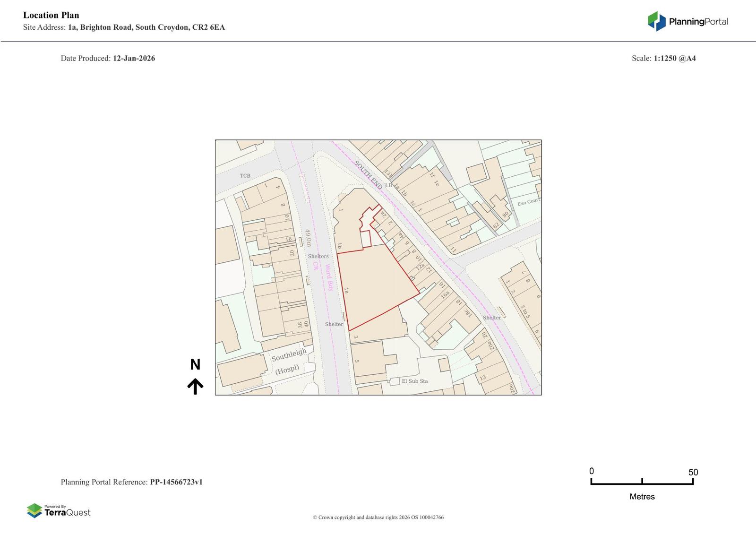
Task: Click the scale 1:1250 @A4 text
Action: (x=674, y=59)
